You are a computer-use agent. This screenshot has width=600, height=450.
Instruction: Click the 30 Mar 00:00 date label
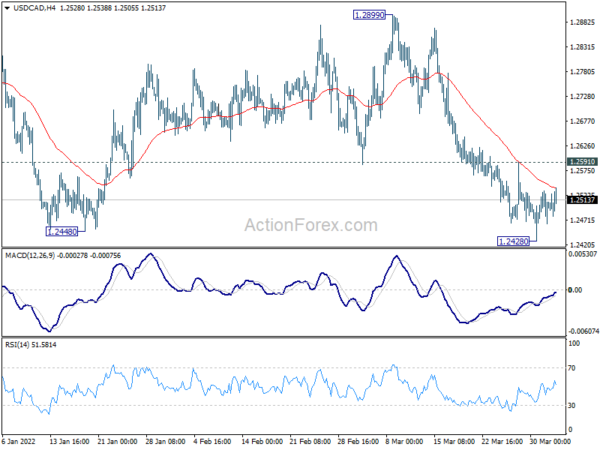[x=550, y=441]
